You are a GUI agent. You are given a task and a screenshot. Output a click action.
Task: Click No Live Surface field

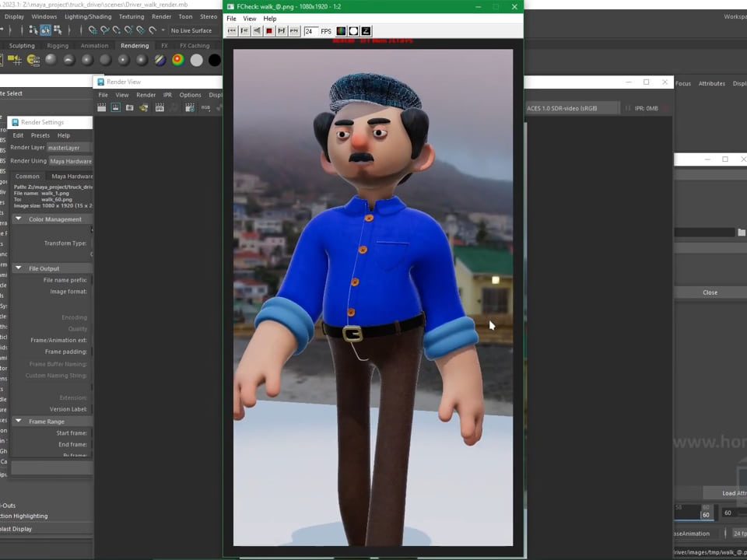point(192,30)
